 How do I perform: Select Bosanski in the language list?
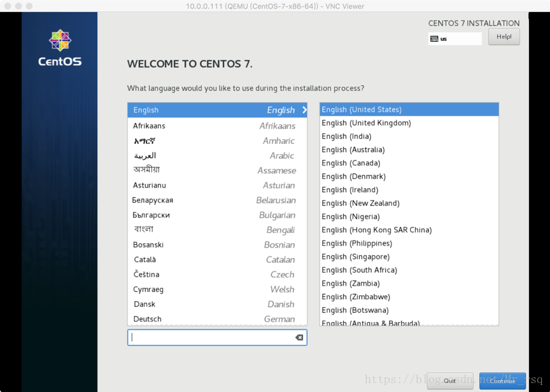217,245
